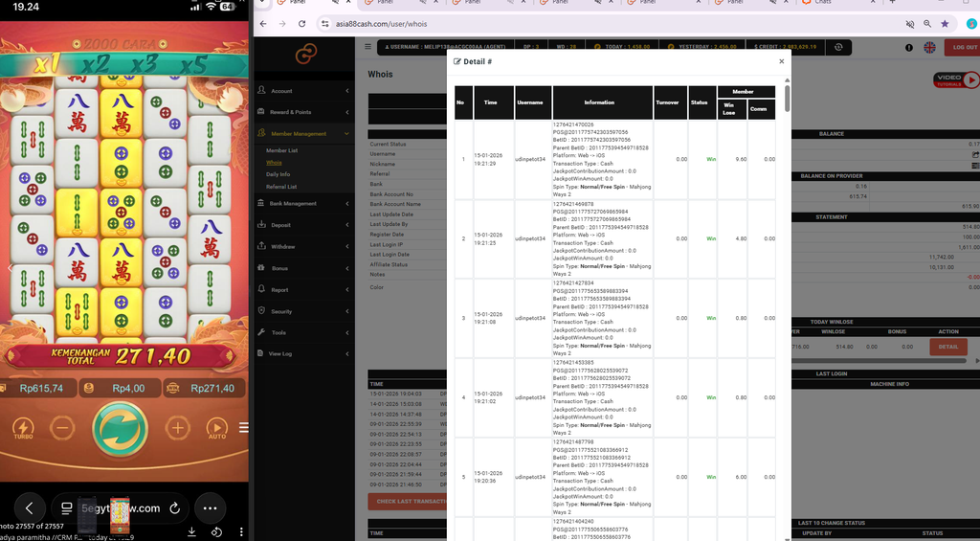Viewport: 980px width, 541px height.
Task: Click the Time column header in Detail table
Action: (494, 102)
